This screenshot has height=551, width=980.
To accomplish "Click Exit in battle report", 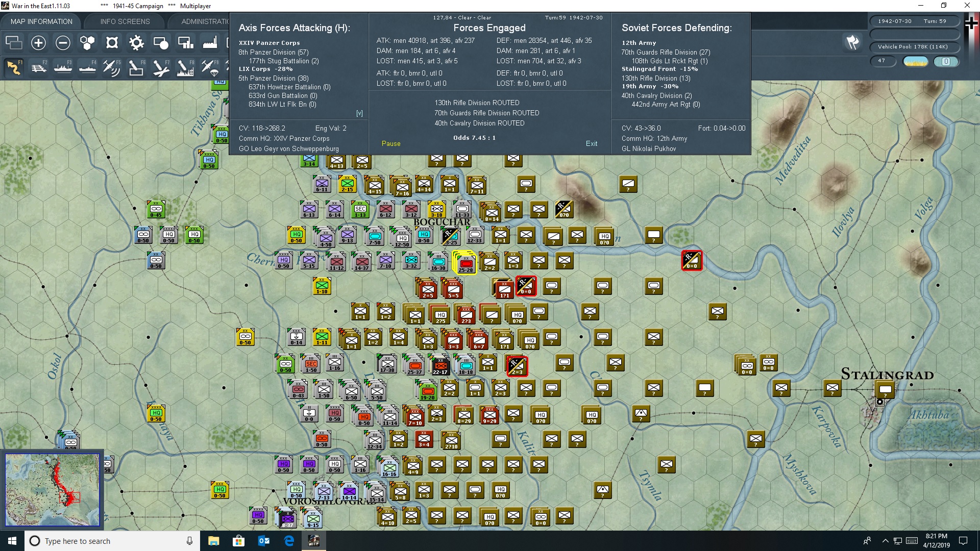I will pos(592,144).
